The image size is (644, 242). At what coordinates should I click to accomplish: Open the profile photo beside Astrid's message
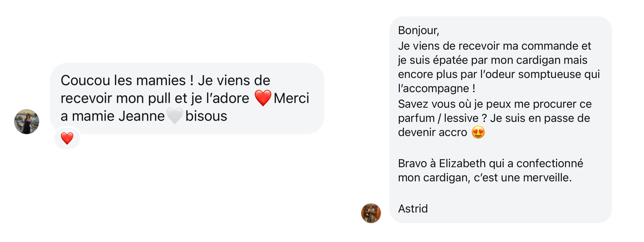[x=371, y=213]
